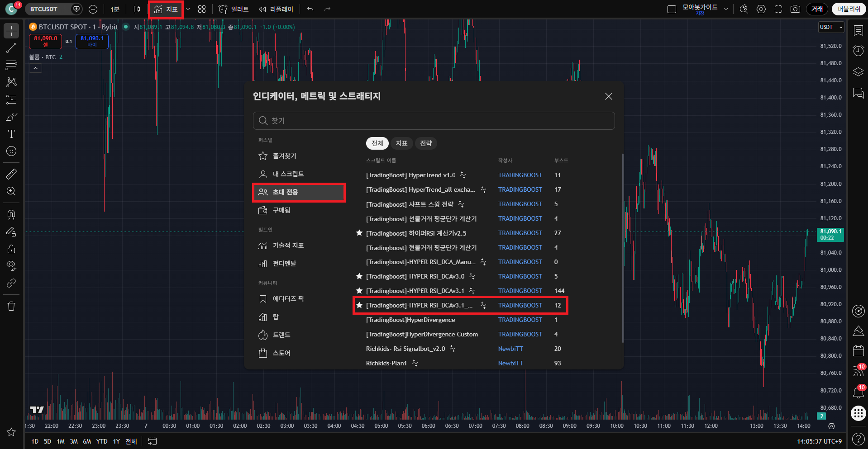Select the crosshair cursor tool
868x449 pixels.
click(11, 31)
